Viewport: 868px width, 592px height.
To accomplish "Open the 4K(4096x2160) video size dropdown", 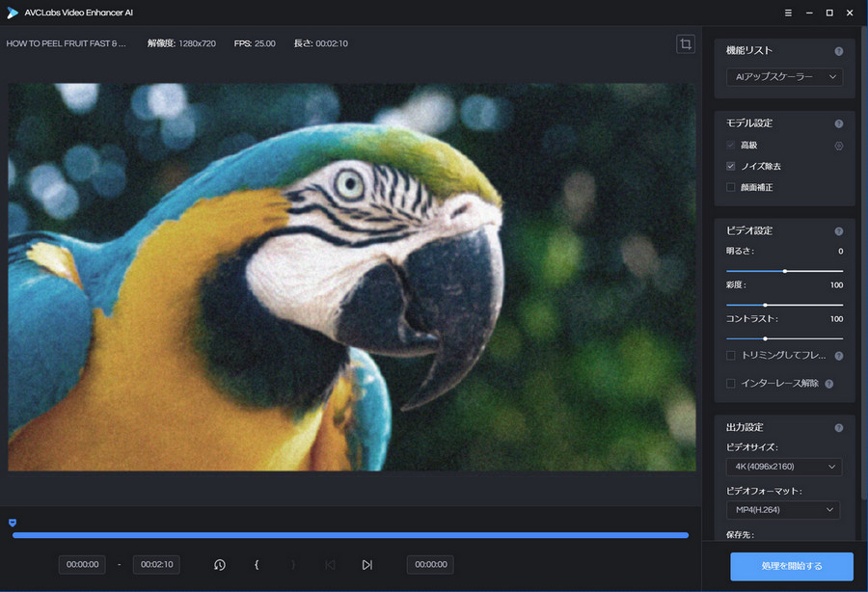I will [x=784, y=467].
